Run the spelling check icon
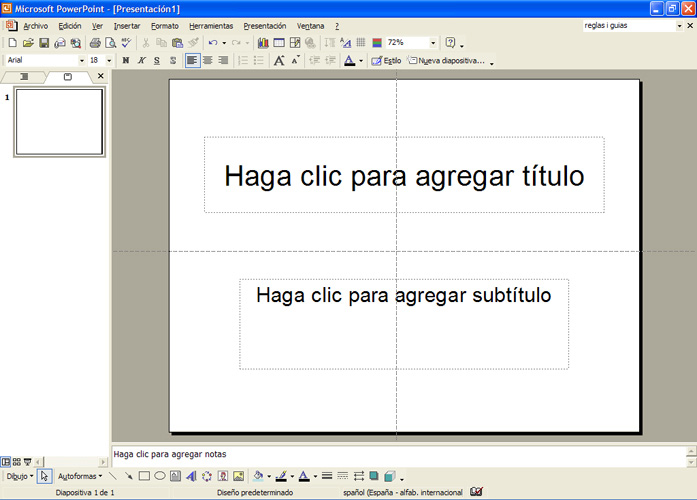Screen dimensions: 697x500 pyautogui.click(x=126, y=43)
